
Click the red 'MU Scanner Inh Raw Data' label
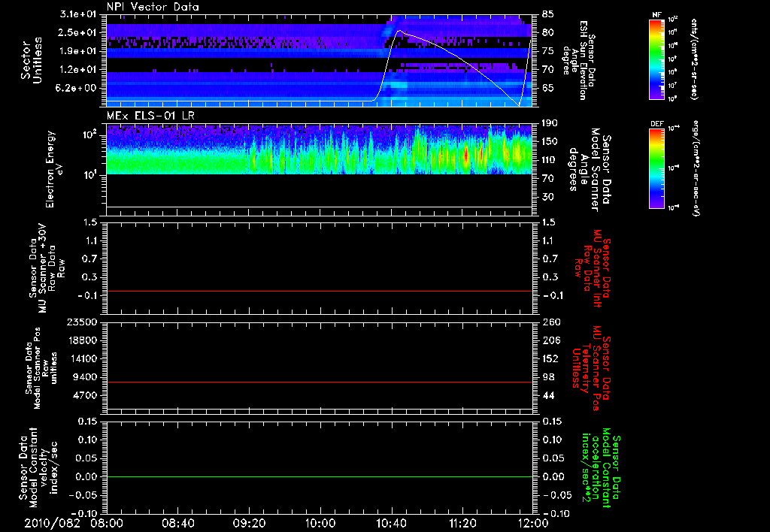pyautogui.click(x=593, y=268)
